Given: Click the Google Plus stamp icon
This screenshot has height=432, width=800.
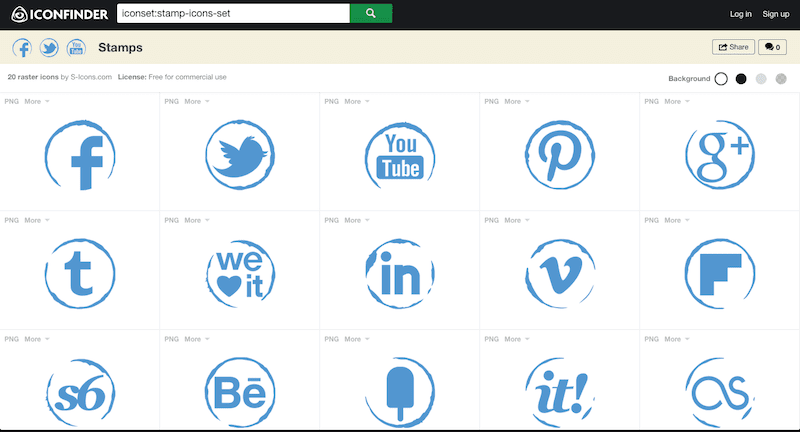Looking at the screenshot, I should [719, 156].
